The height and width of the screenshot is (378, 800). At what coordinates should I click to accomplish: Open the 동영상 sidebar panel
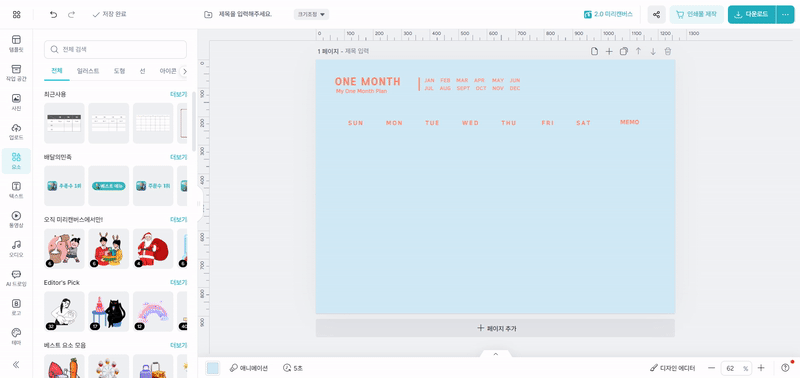tap(16, 219)
